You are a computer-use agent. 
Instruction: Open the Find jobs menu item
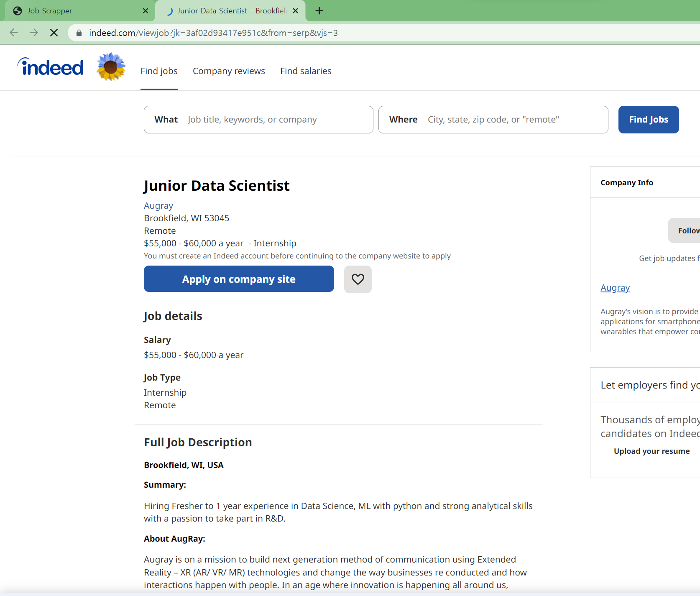click(159, 71)
